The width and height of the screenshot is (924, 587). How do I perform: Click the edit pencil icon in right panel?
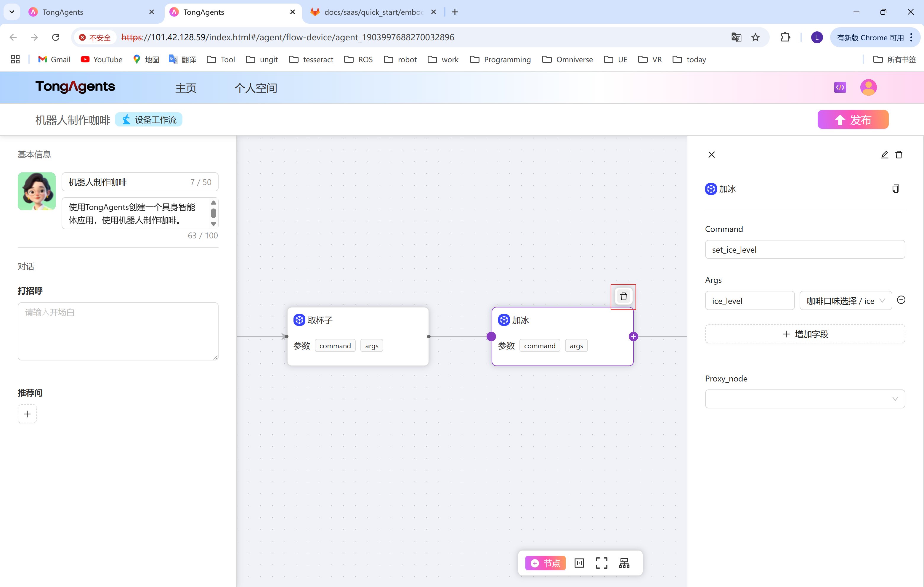(x=884, y=155)
